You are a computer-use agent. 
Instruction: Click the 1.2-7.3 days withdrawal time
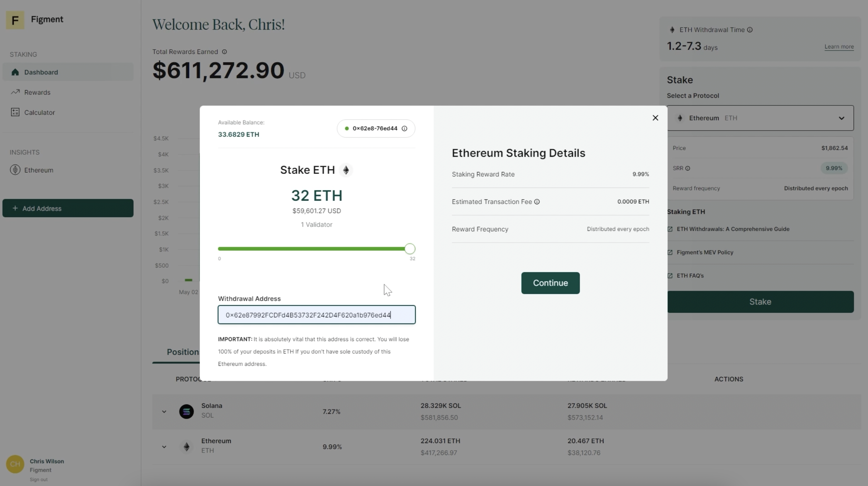pyautogui.click(x=692, y=46)
